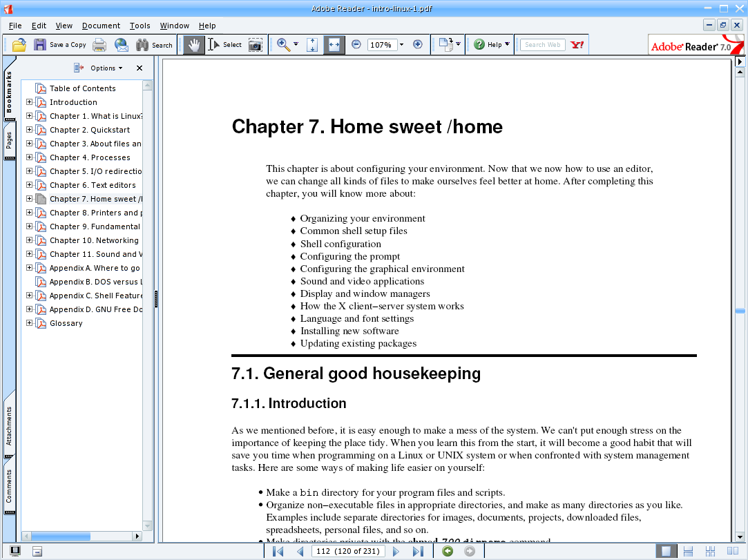Switch to Continuous Facing layout
Viewport: 748px width, 560px height.
pos(710,552)
